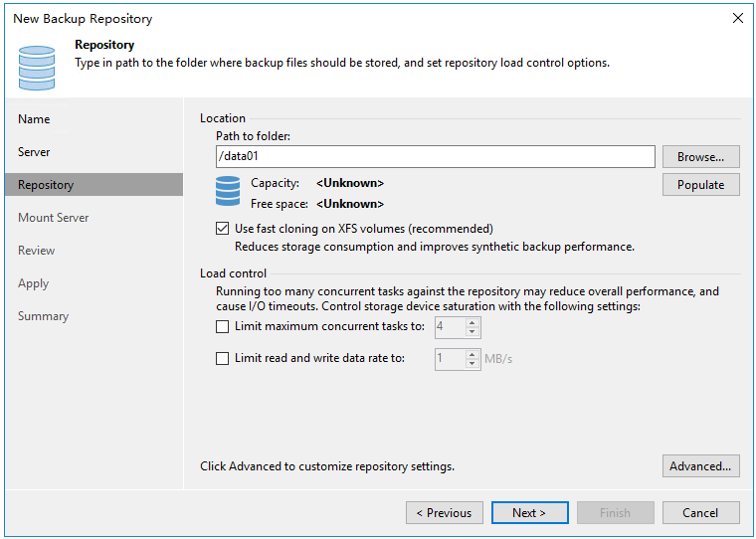The width and height of the screenshot is (756, 539).
Task: Increase concurrent tasks spinner value
Action: click(x=472, y=322)
